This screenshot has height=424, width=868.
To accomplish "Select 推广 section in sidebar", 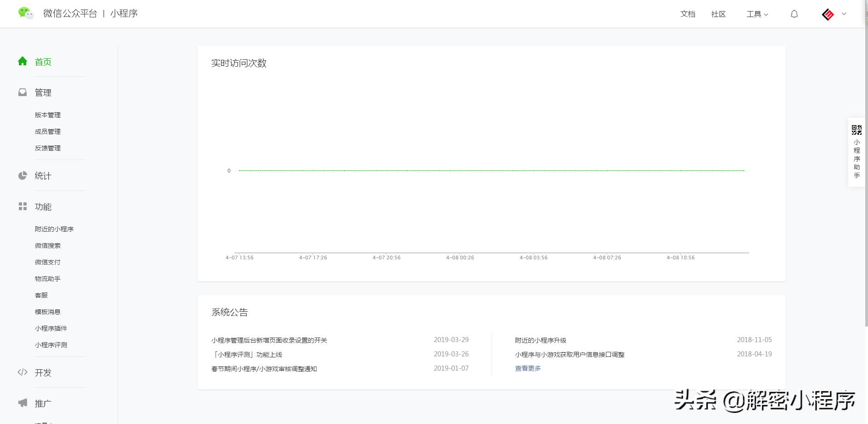I will point(43,404).
